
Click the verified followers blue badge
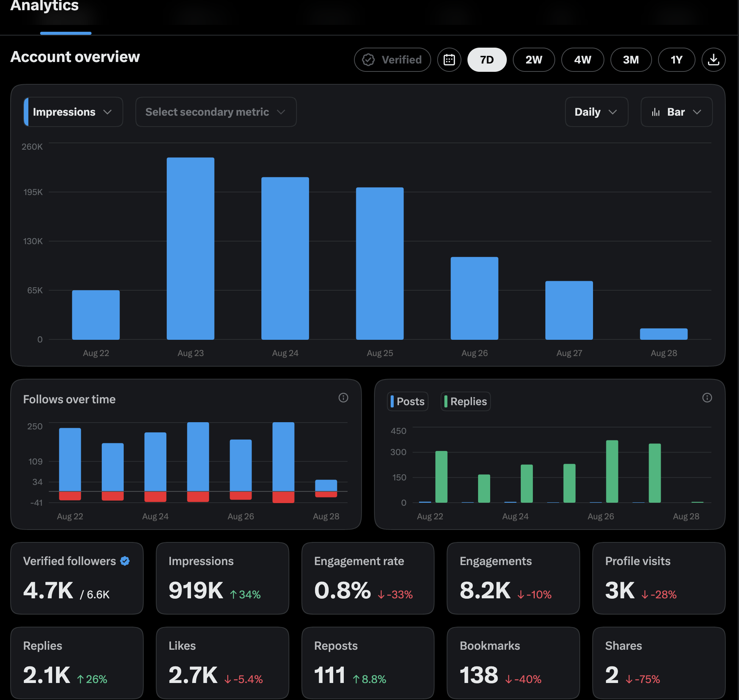click(125, 561)
